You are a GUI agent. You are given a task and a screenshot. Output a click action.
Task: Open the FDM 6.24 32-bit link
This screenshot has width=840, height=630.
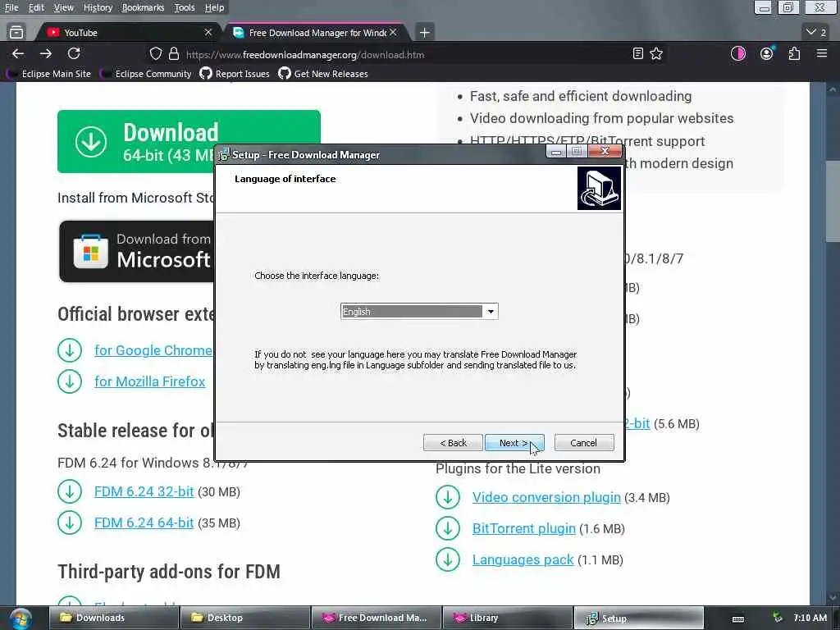pyautogui.click(x=144, y=492)
